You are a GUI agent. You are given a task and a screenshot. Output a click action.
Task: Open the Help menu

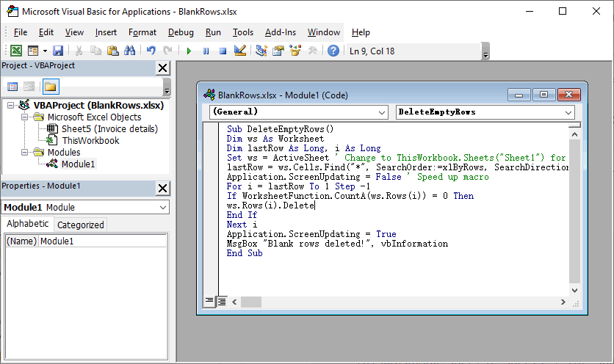coord(361,32)
